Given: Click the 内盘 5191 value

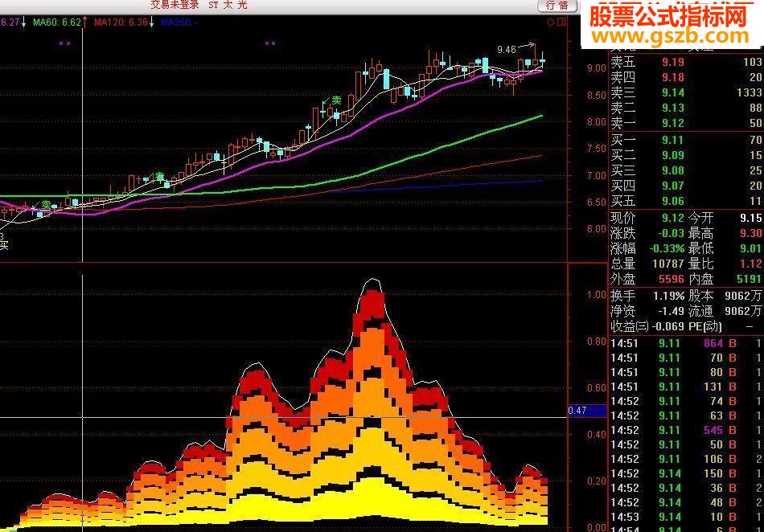Looking at the screenshot, I should coord(750,279).
